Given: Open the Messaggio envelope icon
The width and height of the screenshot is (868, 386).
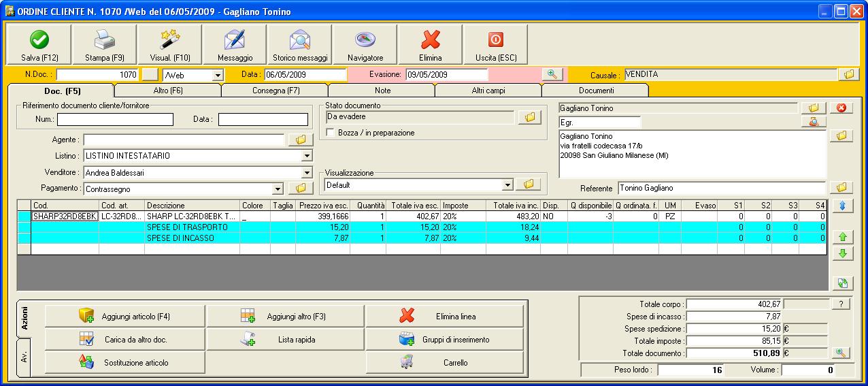Looking at the screenshot, I should tap(235, 40).
